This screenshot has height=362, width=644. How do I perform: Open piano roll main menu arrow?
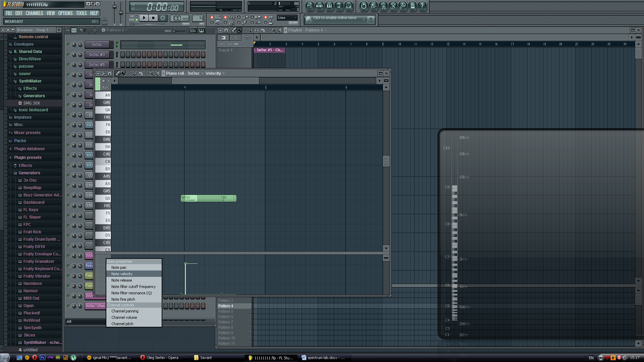[98, 73]
